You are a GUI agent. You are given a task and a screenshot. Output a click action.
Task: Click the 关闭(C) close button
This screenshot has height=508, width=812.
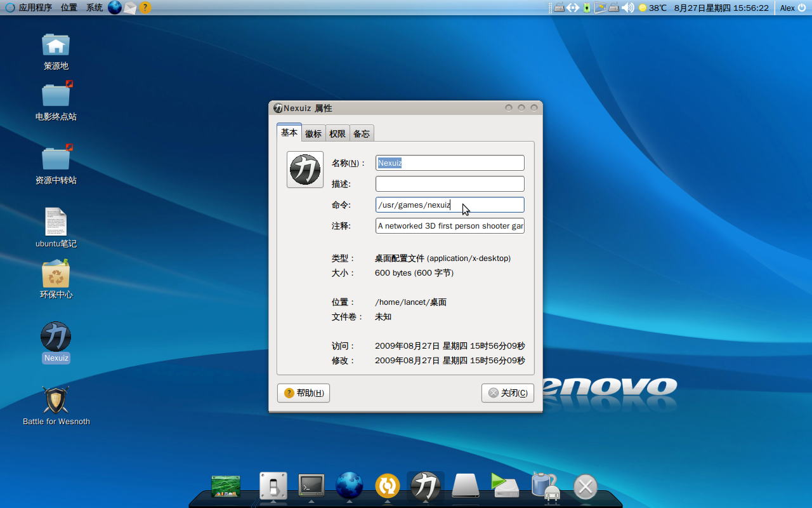click(x=507, y=393)
